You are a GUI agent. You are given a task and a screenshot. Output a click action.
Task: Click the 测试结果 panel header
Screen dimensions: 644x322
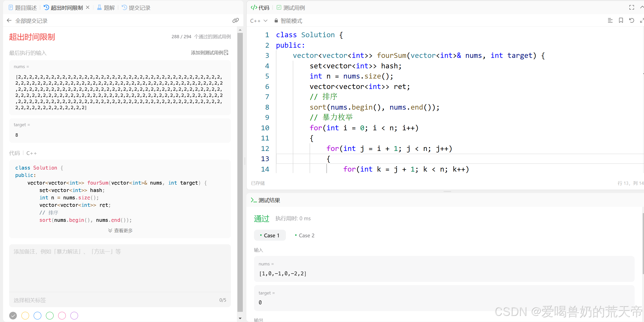click(266, 200)
